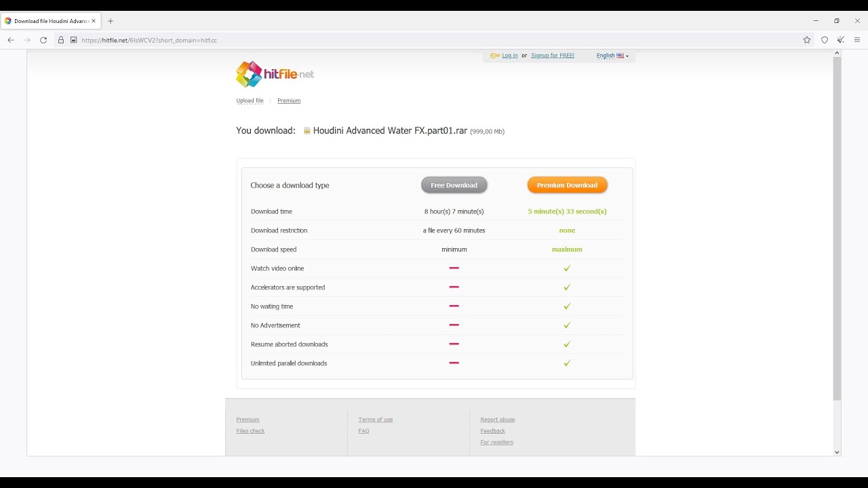Open the shield protection icon

point(825,40)
